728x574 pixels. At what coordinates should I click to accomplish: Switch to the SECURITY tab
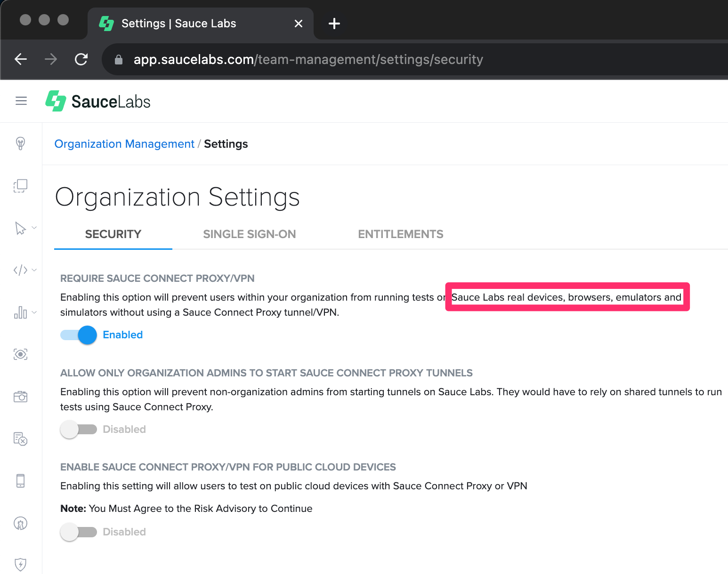coord(113,234)
